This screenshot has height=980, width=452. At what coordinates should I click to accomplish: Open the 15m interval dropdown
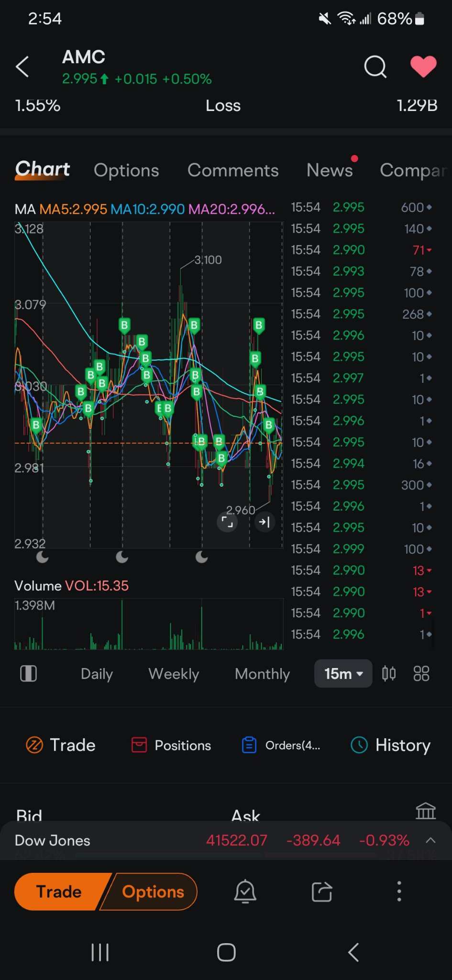343,674
